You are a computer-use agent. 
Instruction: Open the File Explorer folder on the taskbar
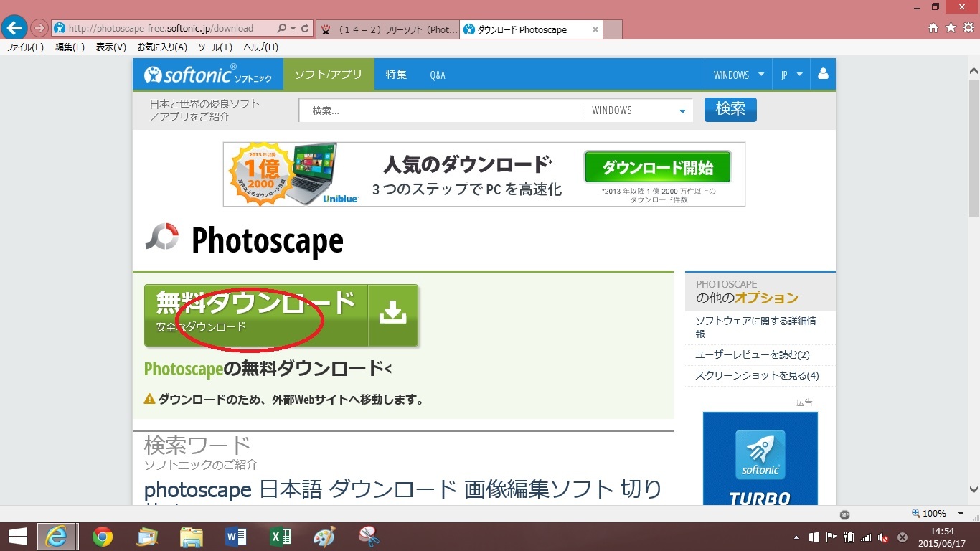coord(192,537)
